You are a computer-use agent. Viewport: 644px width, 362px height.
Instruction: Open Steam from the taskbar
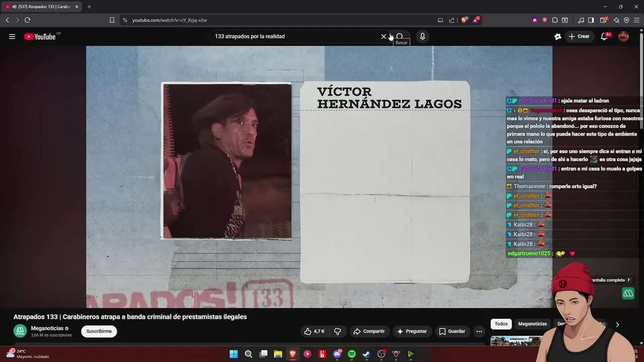pyautogui.click(x=366, y=354)
